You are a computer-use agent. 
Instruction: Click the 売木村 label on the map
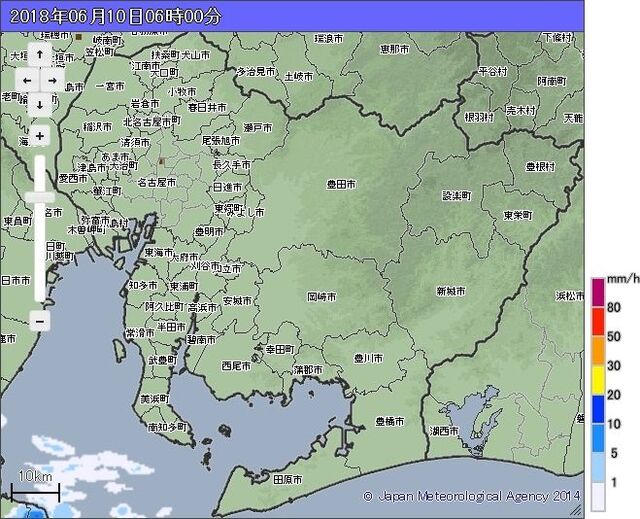pos(521,110)
